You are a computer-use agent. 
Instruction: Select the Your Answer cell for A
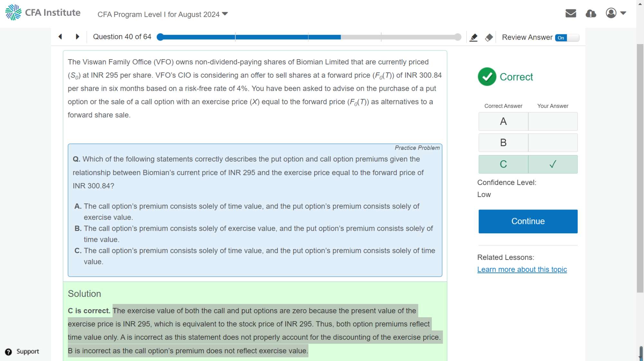click(x=553, y=121)
